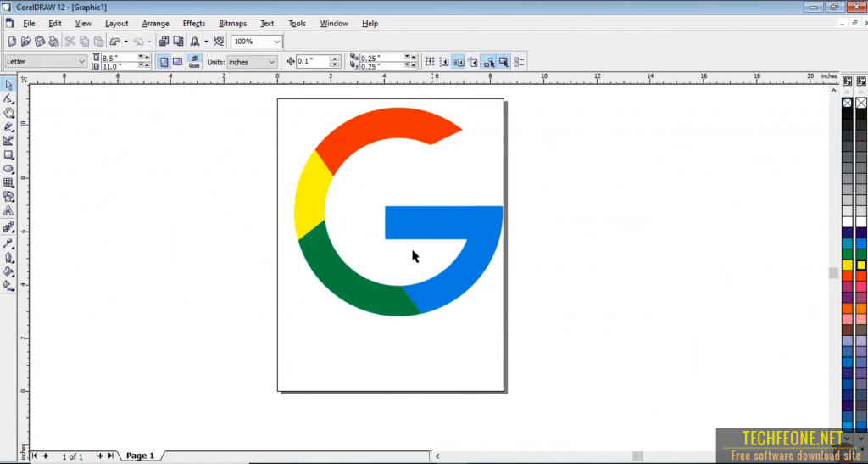Expand the Application Launcher dropdown arrow

coord(206,42)
